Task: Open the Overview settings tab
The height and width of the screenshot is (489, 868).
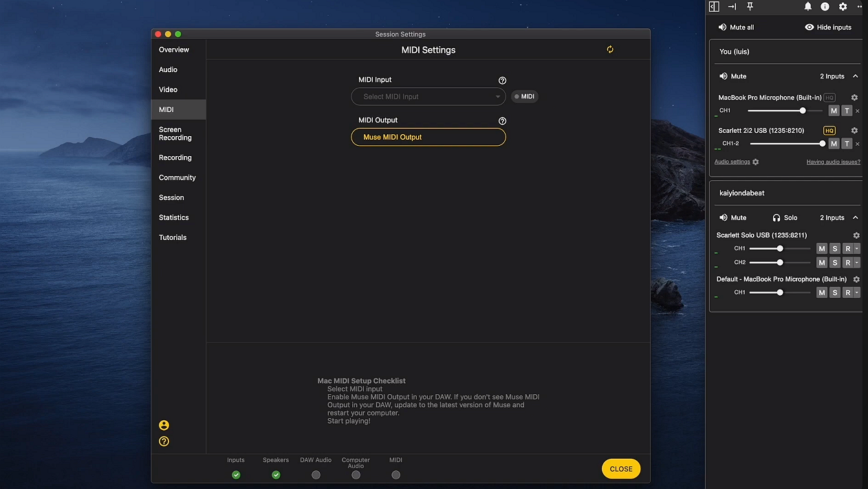Action: (174, 50)
